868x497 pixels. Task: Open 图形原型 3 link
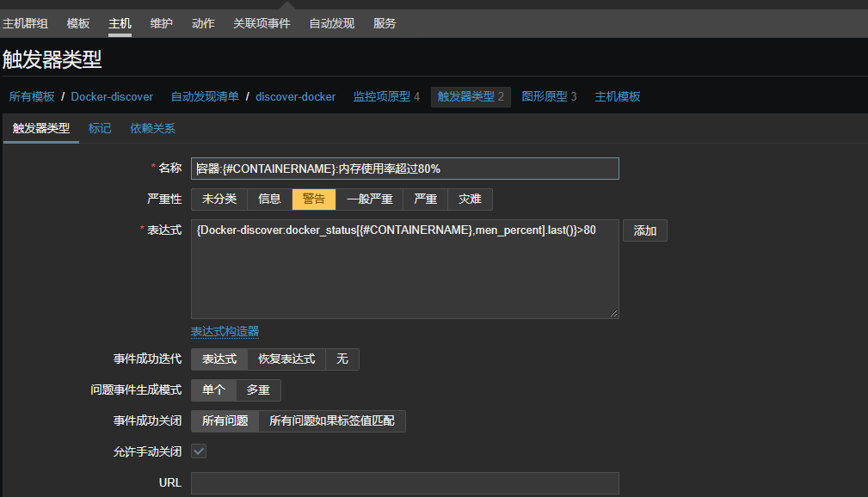549,96
